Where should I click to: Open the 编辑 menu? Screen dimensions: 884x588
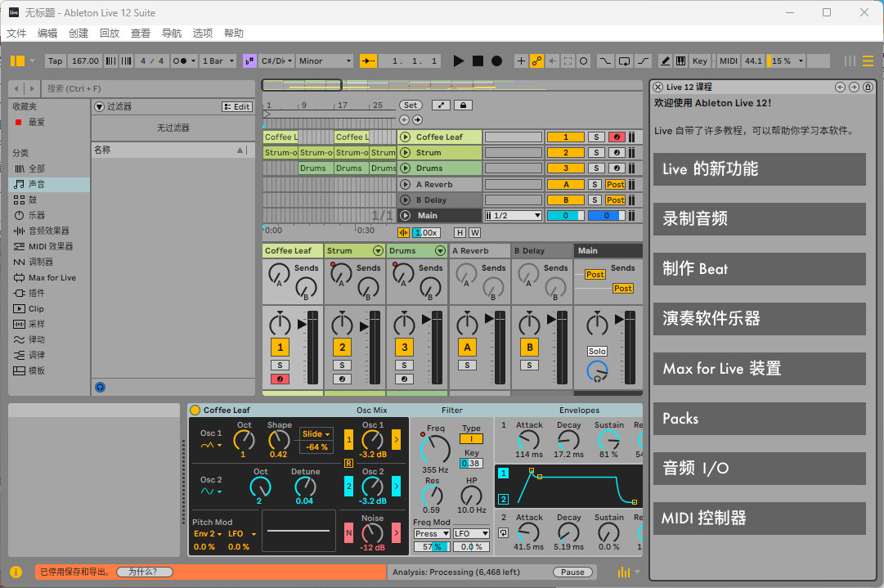click(47, 34)
